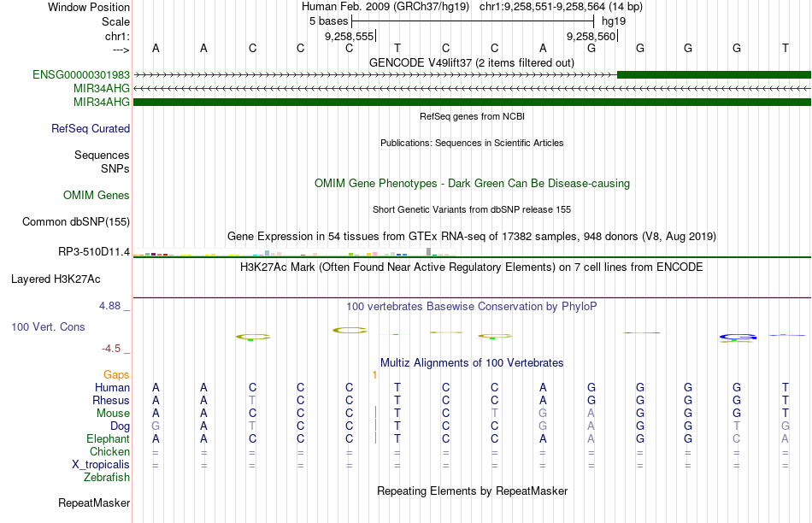812x523 pixels.
Task: Click the ENSG00000301983 gene track label
Action: pos(81,74)
